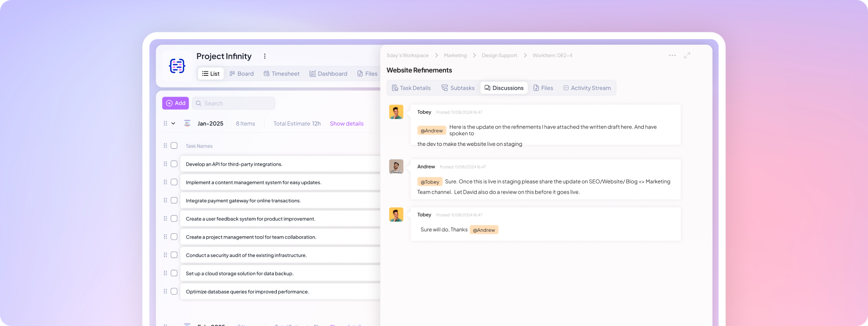Click Tobey's avatar on the last comment
This screenshot has height=326, width=868.
(396, 215)
